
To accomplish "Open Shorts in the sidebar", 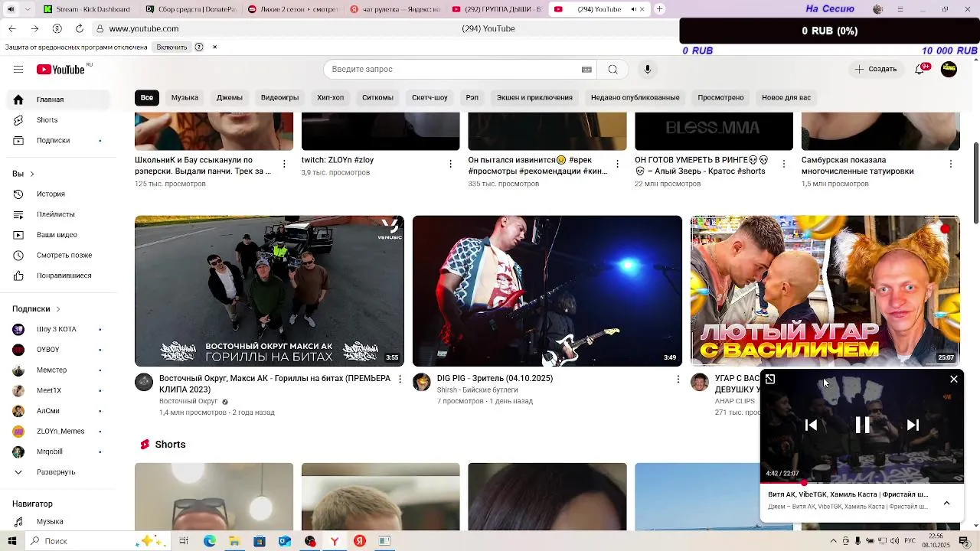I will (x=57, y=120).
